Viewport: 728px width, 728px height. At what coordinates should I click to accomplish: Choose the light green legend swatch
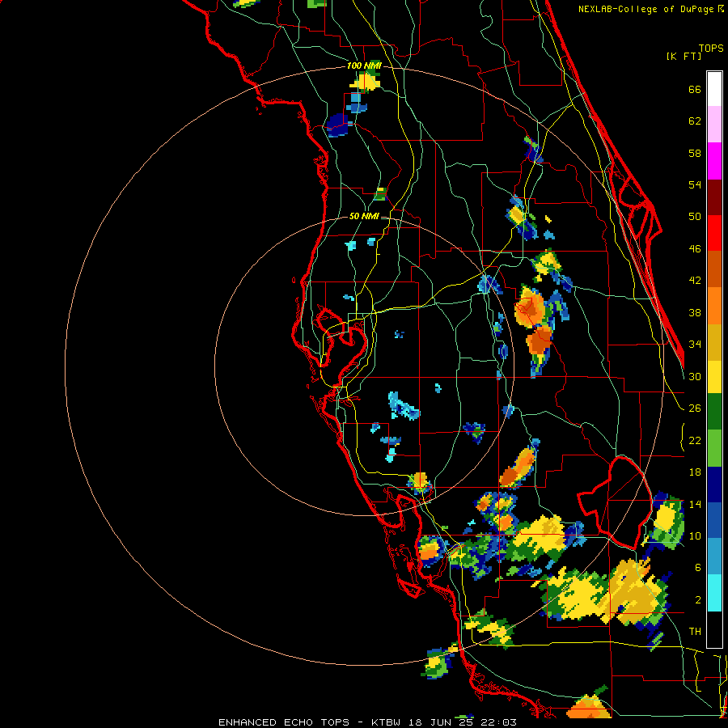click(714, 448)
